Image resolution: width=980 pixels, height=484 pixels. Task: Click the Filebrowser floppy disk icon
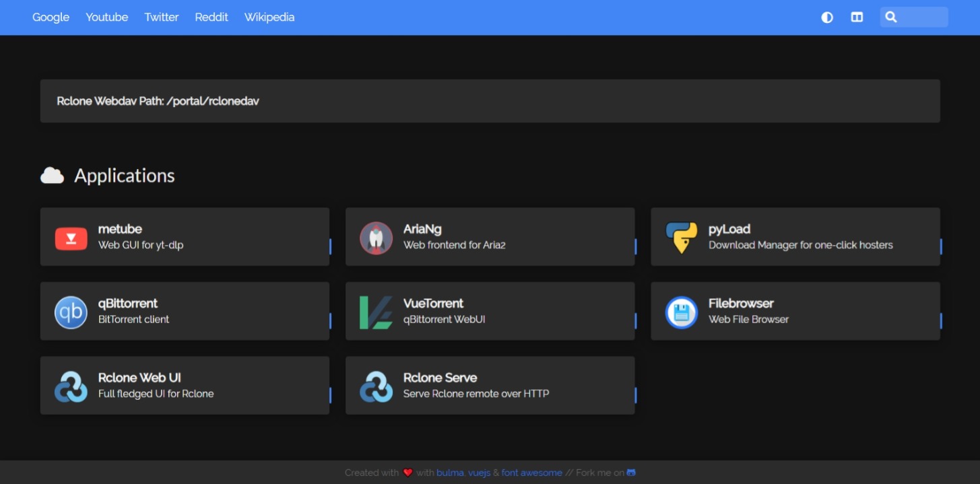pyautogui.click(x=681, y=312)
